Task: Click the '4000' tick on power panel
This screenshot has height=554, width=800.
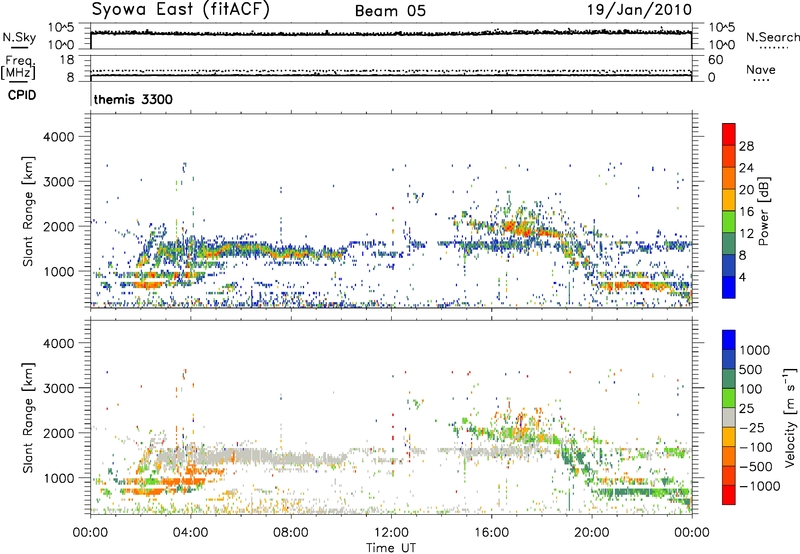Action: click(x=58, y=137)
